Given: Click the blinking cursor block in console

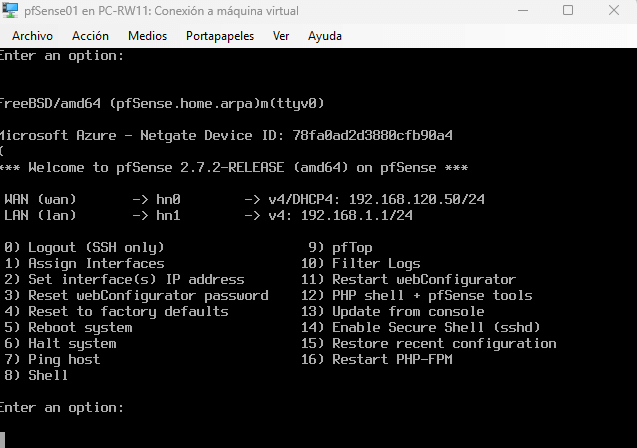Looking at the screenshot, I should click(4, 438).
